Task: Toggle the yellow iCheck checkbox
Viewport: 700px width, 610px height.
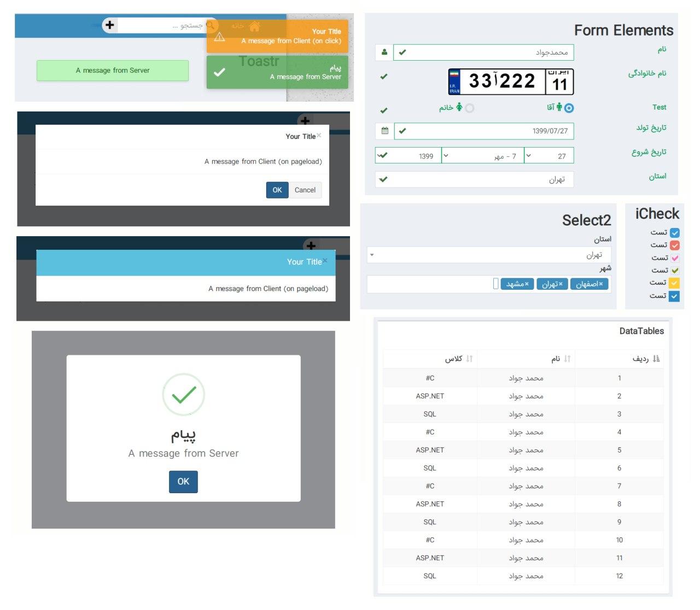Action: coord(674,283)
